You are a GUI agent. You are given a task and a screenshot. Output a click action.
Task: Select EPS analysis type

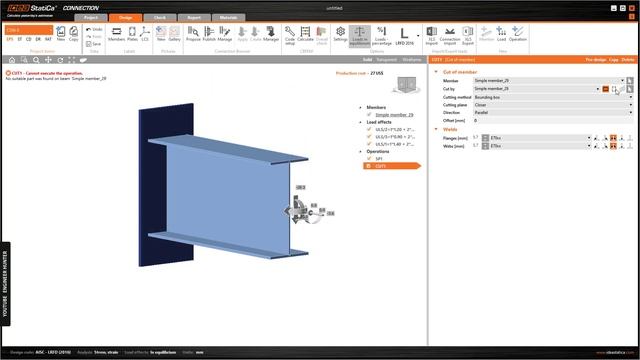pyautogui.click(x=10, y=39)
